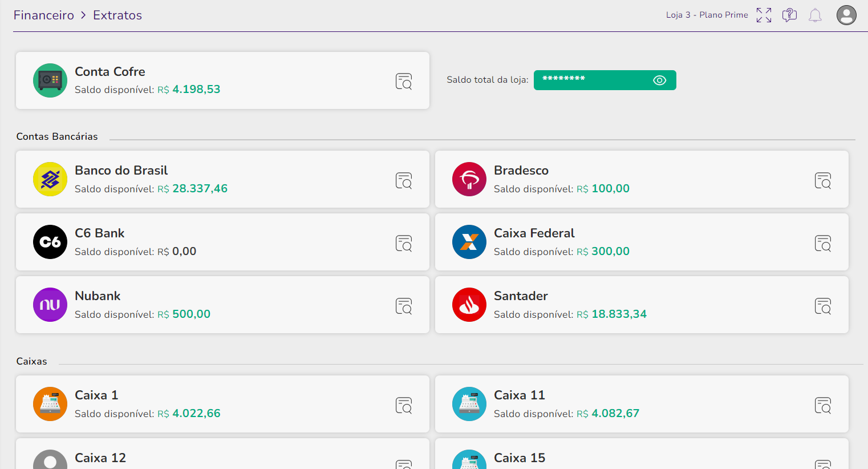Click Loja 3 - Plano Prime label

[x=707, y=15]
